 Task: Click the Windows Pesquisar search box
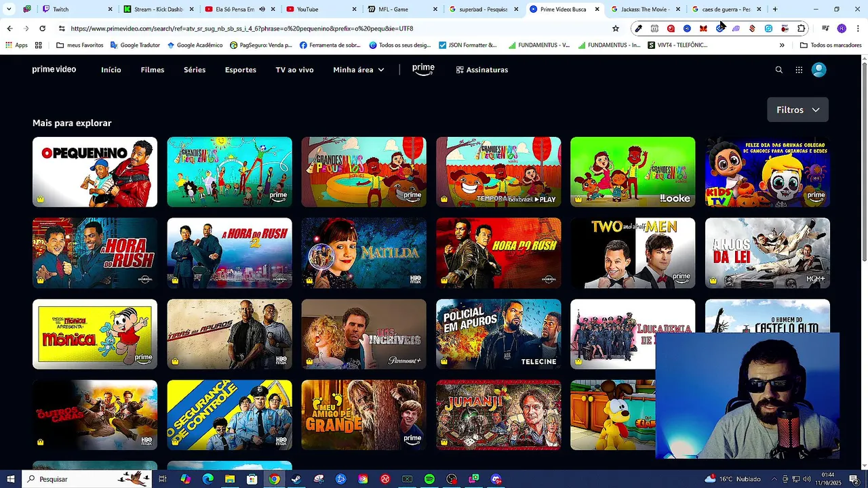(x=85, y=479)
